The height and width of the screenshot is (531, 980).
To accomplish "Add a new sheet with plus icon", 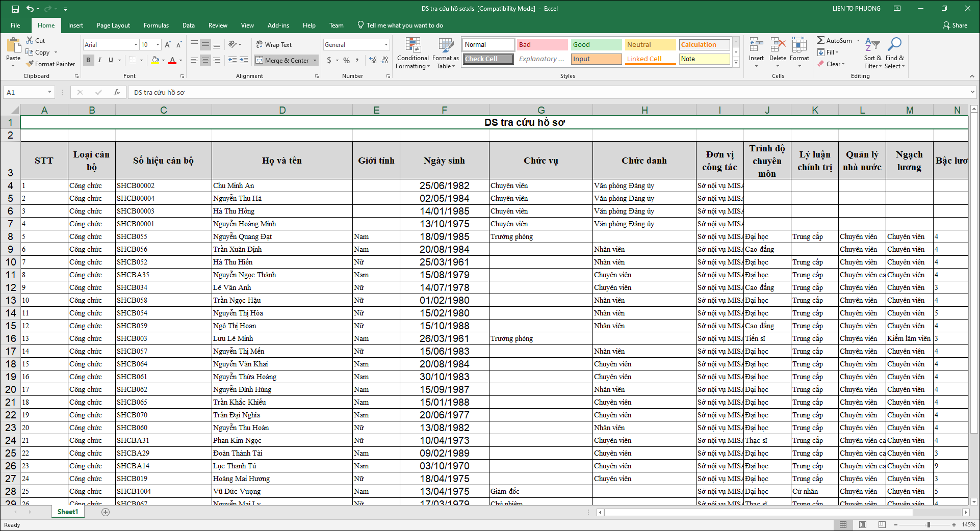I will 106,512.
